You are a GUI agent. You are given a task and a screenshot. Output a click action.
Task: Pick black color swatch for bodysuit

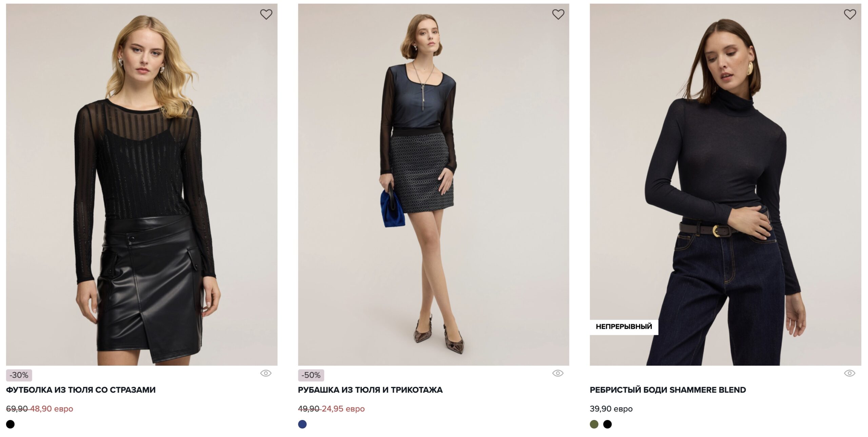607,424
